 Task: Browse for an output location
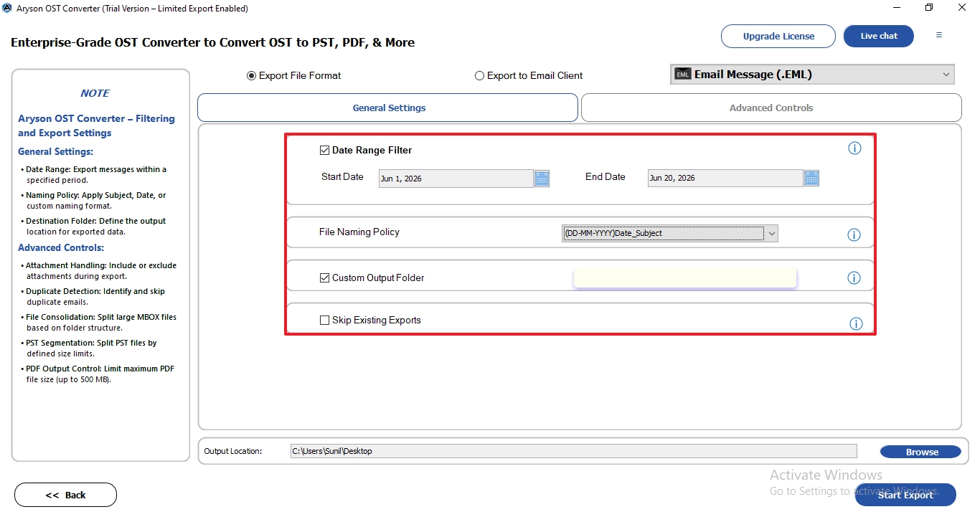[920, 452]
